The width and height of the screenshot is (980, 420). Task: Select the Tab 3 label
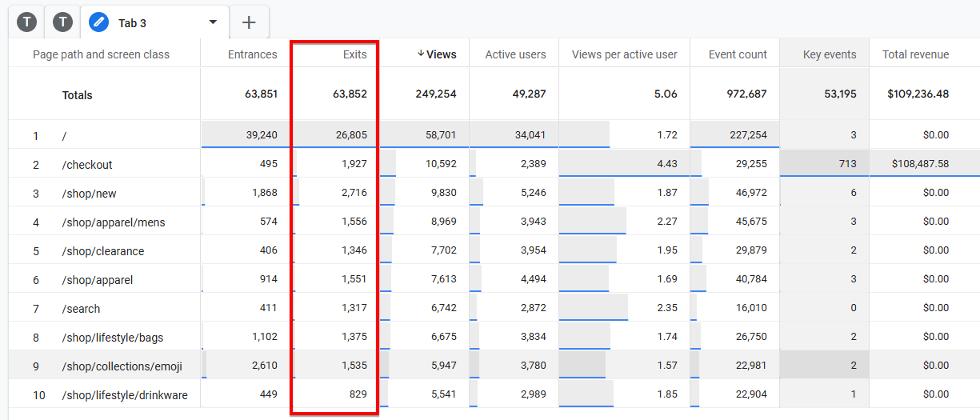pos(133,23)
